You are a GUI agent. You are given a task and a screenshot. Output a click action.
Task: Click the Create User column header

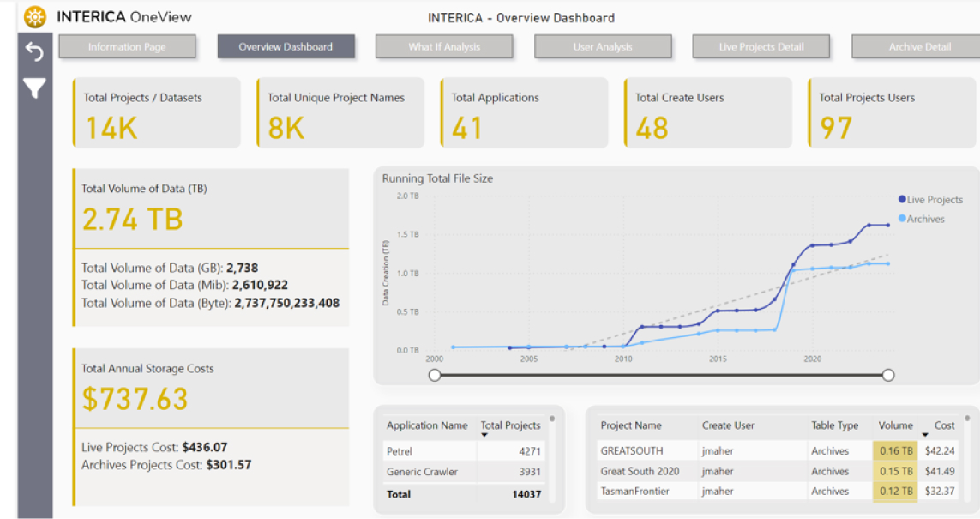[x=728, y=425]
